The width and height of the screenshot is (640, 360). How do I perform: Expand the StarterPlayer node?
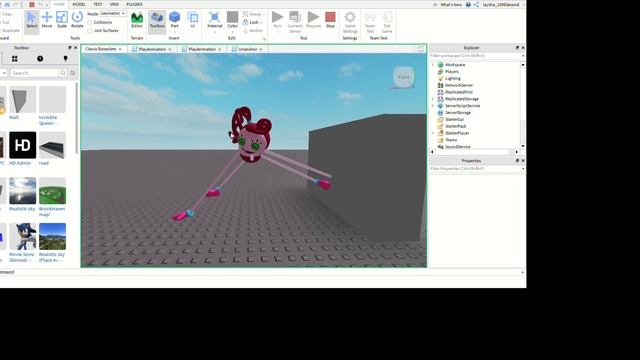433,133
